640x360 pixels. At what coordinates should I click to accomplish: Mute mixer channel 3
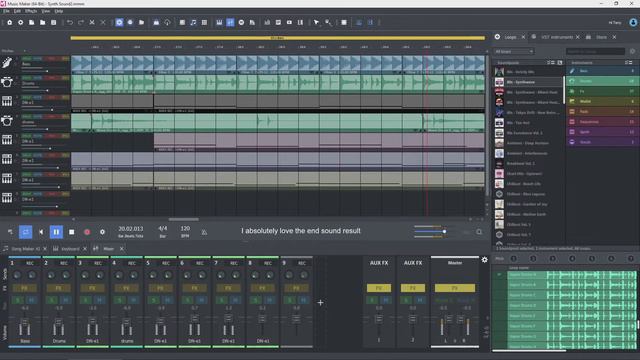[99, 300]
